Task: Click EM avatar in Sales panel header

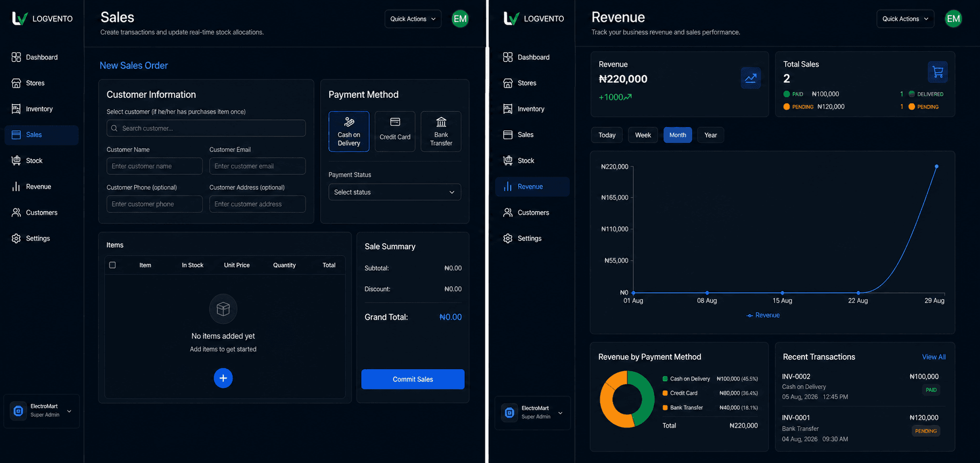Action: (x=460, y=19)
